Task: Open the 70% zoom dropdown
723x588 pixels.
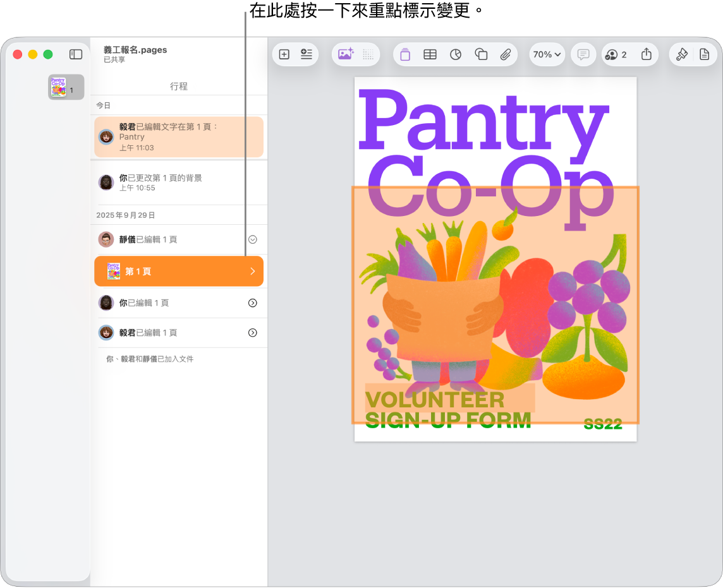Action: [x=547, y=54]
